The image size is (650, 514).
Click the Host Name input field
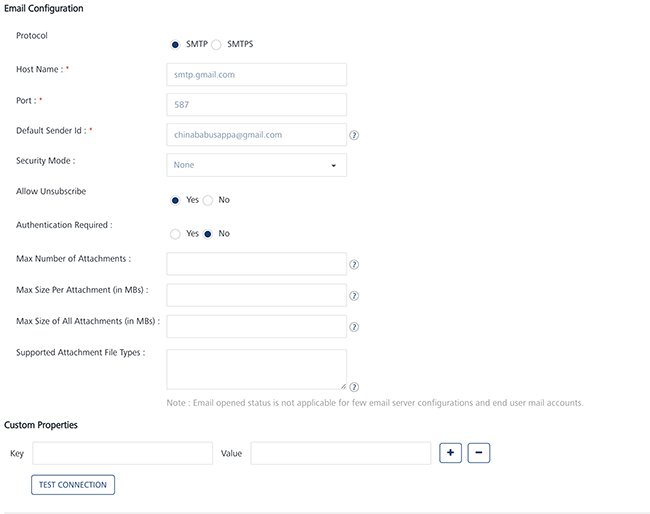tap(256, 74)
